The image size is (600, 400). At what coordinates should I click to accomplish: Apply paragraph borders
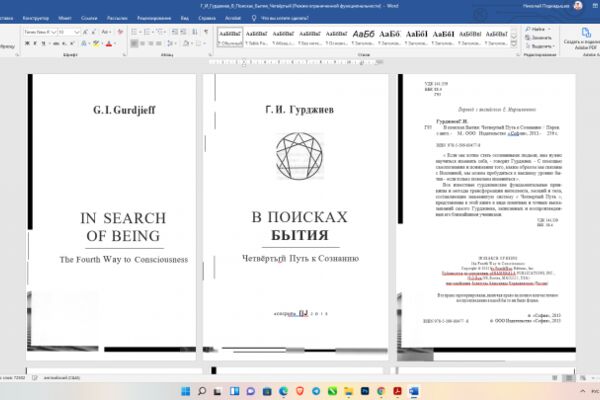tap(199, 44)
